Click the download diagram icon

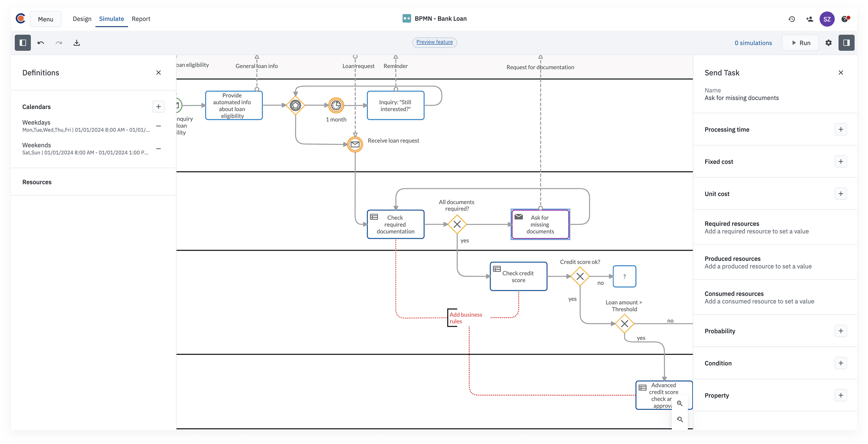click(77, 43)
